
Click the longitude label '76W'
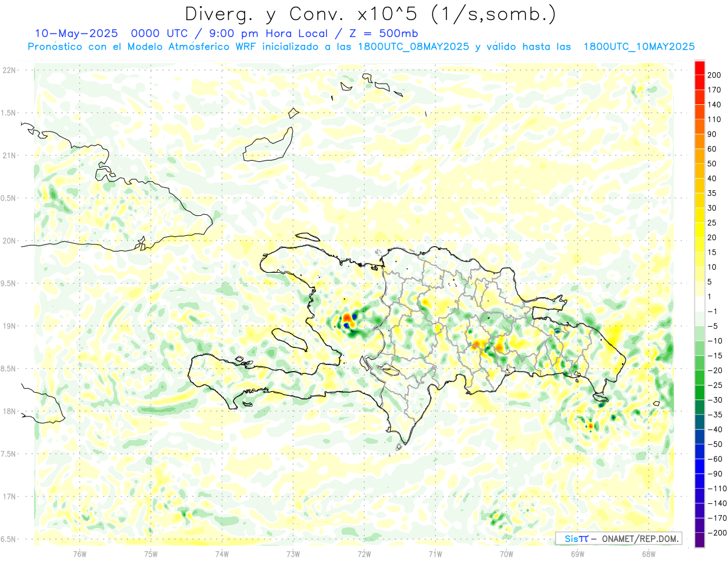point(79,554)
